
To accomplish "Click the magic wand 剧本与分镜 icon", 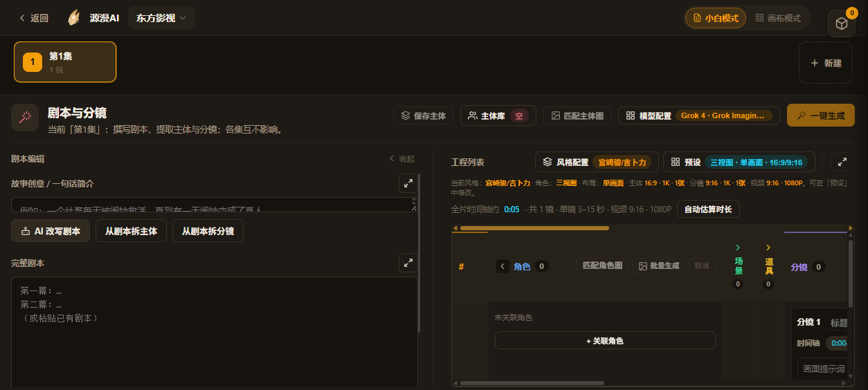I will click(x=25, y=118).
